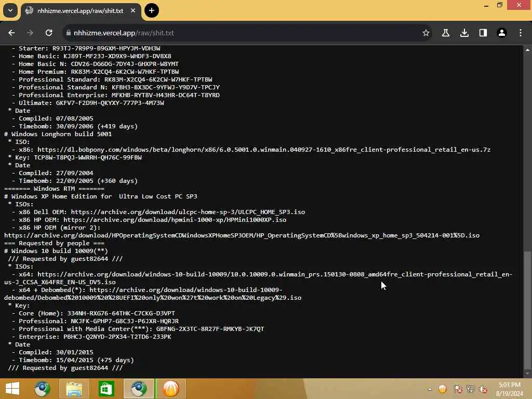532x399 pixels.
Task: Click the 'Windows XP Home Edition for Ultra Low Cost PC SP3' line
Action: pos(100,196)
